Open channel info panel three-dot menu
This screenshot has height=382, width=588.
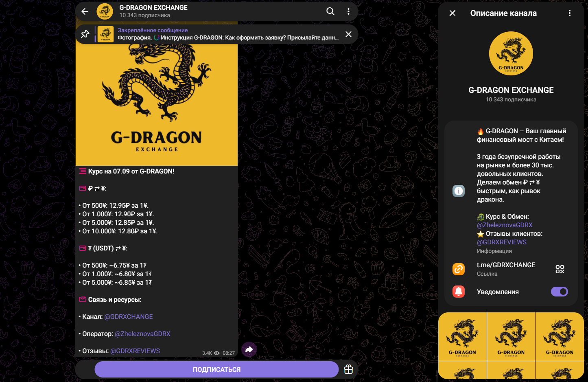click(x=569, y=13)
